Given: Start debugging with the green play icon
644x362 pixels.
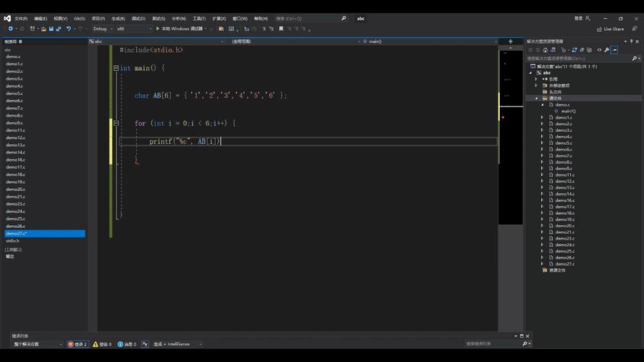Looking at the screenshot, I should pos(158,29).
